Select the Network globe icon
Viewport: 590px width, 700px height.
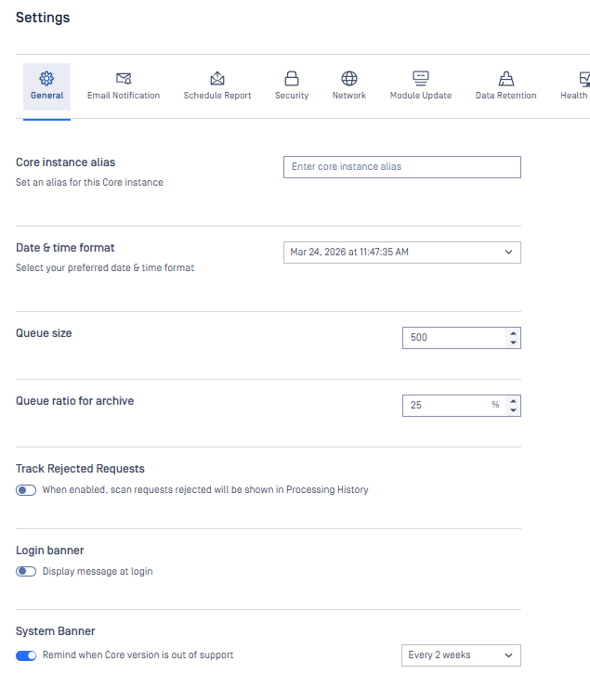pyautogui.click(x=349, y=78)
